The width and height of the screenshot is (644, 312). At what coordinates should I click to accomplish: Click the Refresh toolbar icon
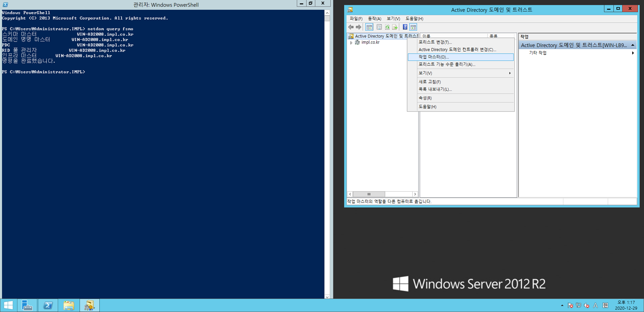387,27
